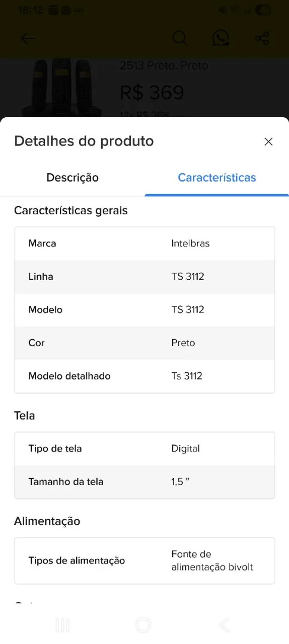Tap Android back navigation chevron
289x644 pixels.
[x=225, y=625]
